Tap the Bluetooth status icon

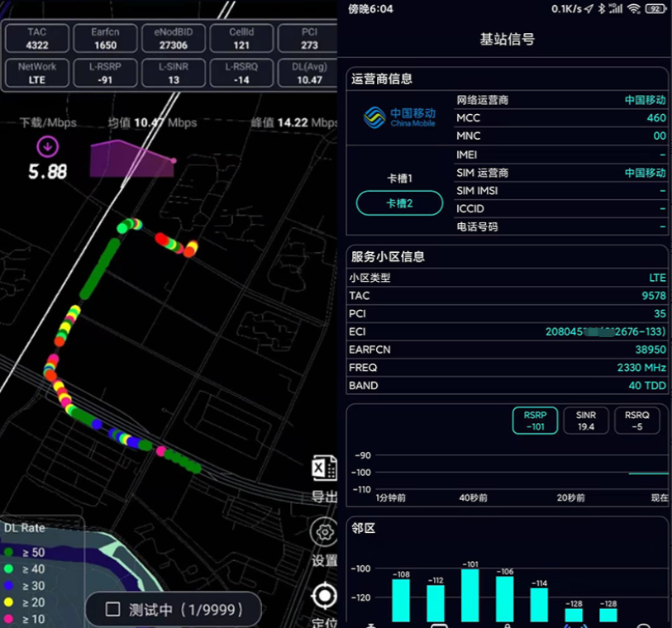click(602, 8)
